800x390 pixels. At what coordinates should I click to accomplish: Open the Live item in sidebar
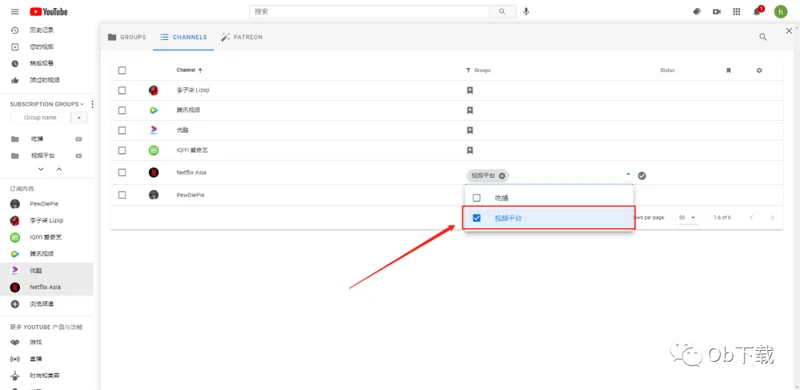click(35, 359)
